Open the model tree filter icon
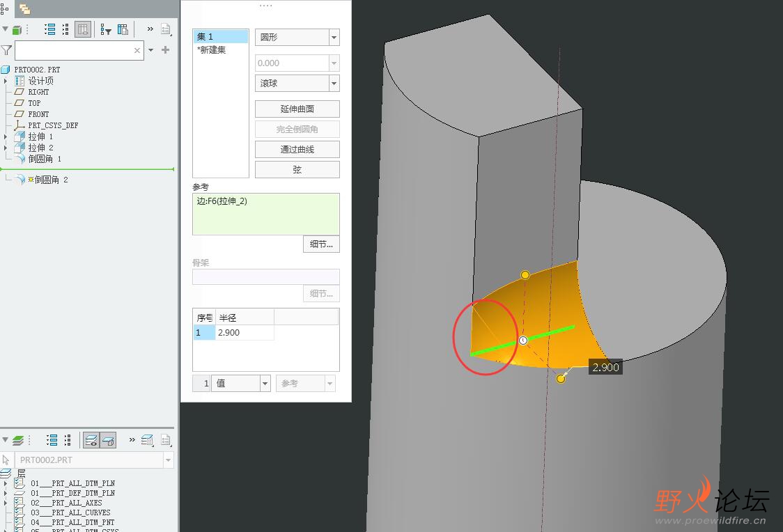This screenshot has width=783, height=532. pyautogui.click(x=105, y=30)
